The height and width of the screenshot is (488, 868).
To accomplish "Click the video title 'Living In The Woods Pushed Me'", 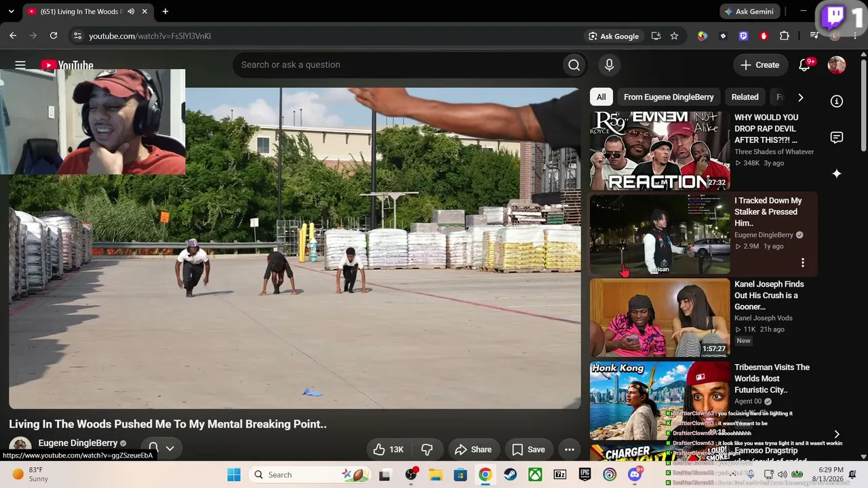I will click(167, 424).
